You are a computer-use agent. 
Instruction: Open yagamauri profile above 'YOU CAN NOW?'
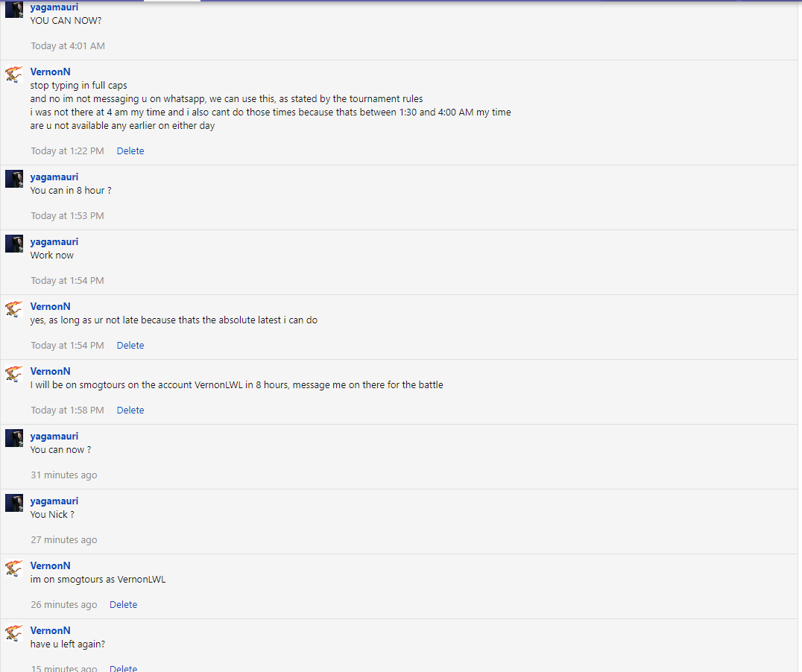[54, 7]
